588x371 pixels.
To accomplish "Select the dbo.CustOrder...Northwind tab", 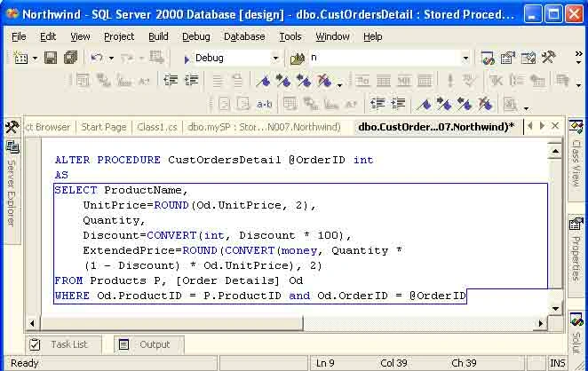I will [x=436, y=127].
